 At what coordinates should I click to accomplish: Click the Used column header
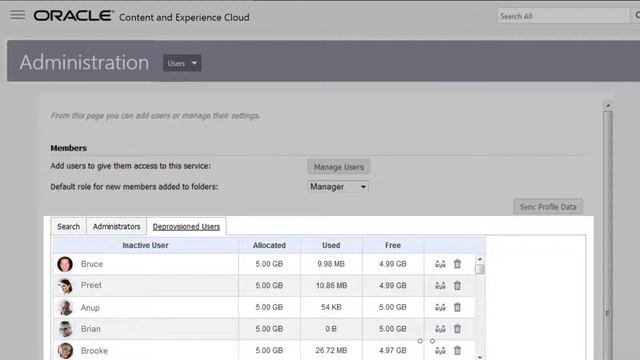[x=331, y=245]
